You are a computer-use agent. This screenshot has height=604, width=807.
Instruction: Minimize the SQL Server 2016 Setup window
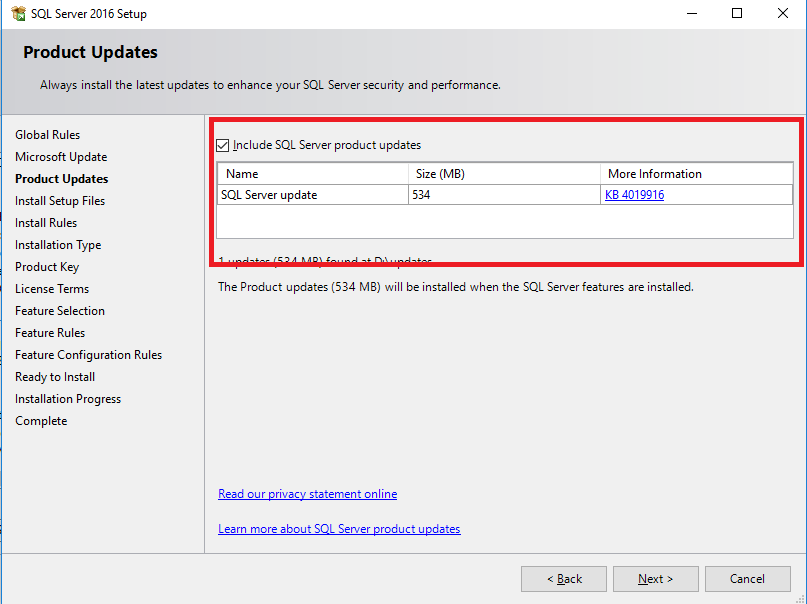pos(690,14)
